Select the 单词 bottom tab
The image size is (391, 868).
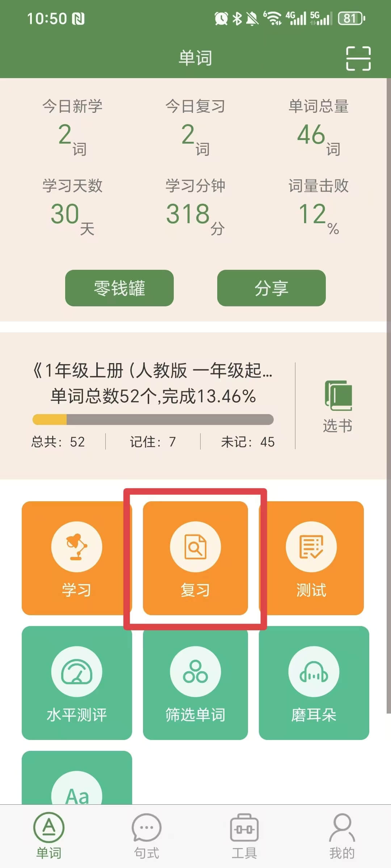(49, 836)
